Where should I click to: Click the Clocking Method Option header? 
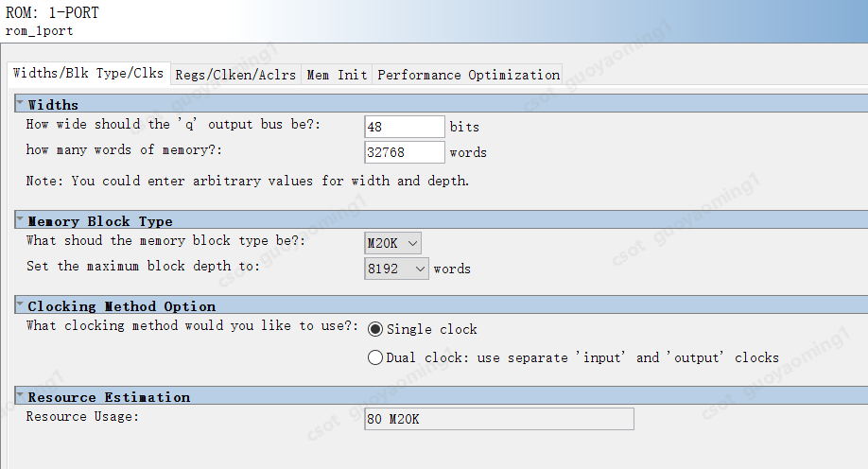(122, 305)
